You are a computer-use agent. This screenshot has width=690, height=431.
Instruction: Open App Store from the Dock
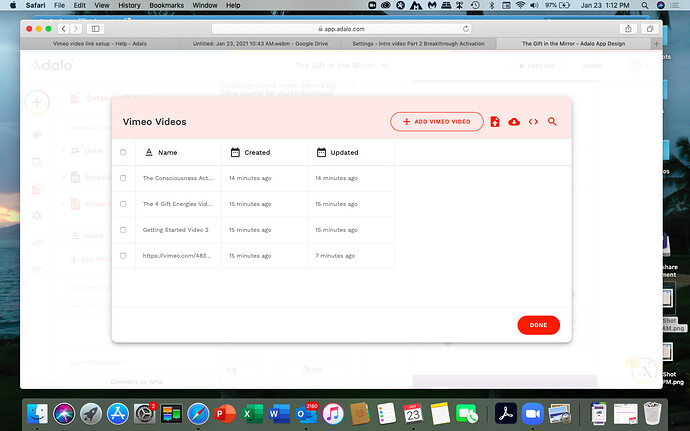pyautogui.click(x=117, y=414)
